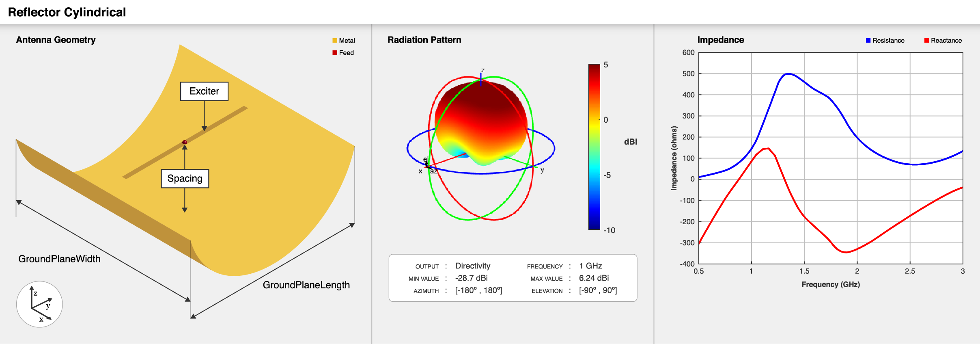Click the Radiation Pattern panel heading
This screenshot has width=980, height=344.
424,40
